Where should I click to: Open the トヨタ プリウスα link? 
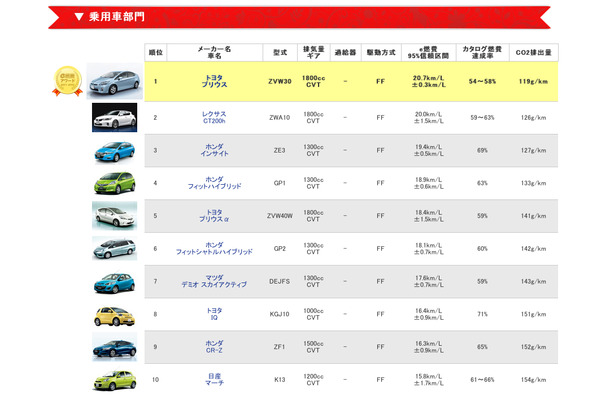[214, 216]
